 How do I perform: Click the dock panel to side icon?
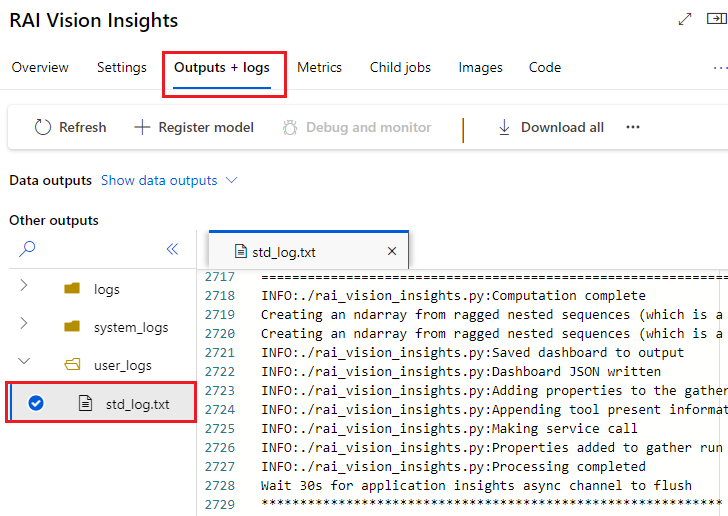tap(716, 19)
